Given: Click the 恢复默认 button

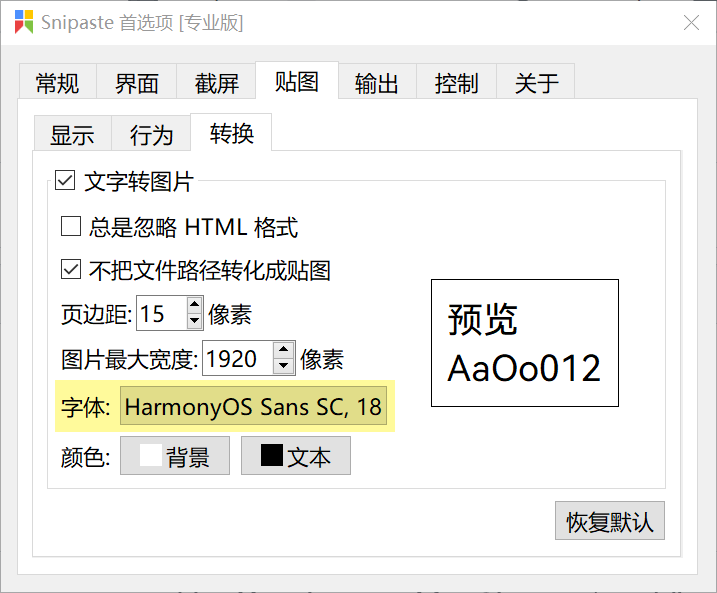Looking at the screenshot, I should (x=610, y=521).
